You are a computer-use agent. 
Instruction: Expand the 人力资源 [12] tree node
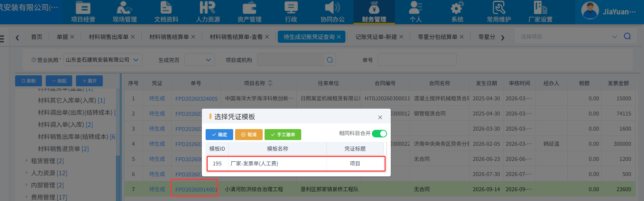(26, 173)
